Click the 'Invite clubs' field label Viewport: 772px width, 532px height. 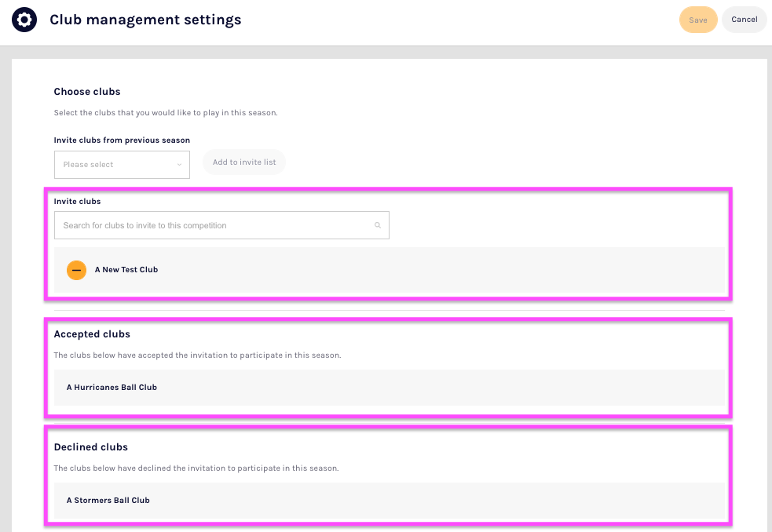77,202
